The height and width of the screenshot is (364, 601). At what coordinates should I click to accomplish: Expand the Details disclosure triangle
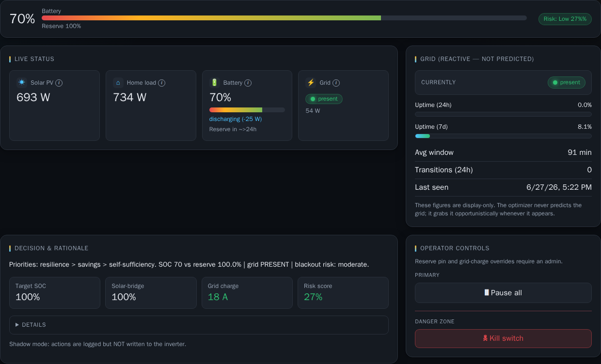pyautogui.click(x=17, y=325)
